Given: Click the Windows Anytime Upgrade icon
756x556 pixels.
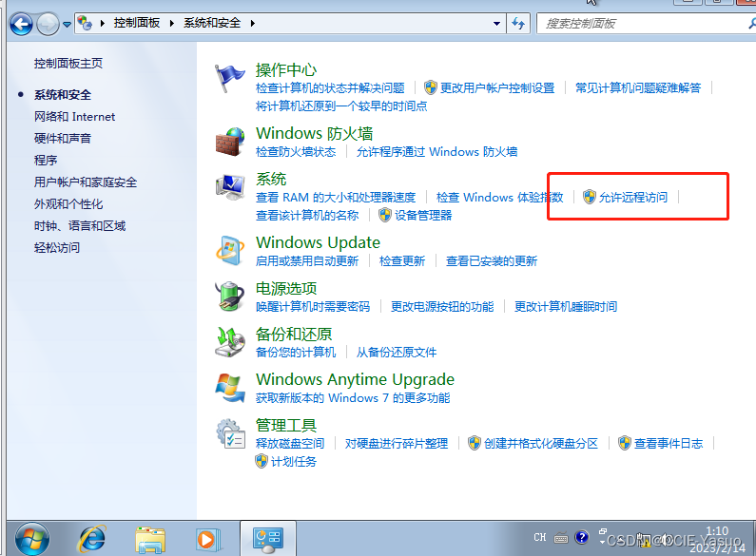Looking at the screenshot, I should [230, 388].
